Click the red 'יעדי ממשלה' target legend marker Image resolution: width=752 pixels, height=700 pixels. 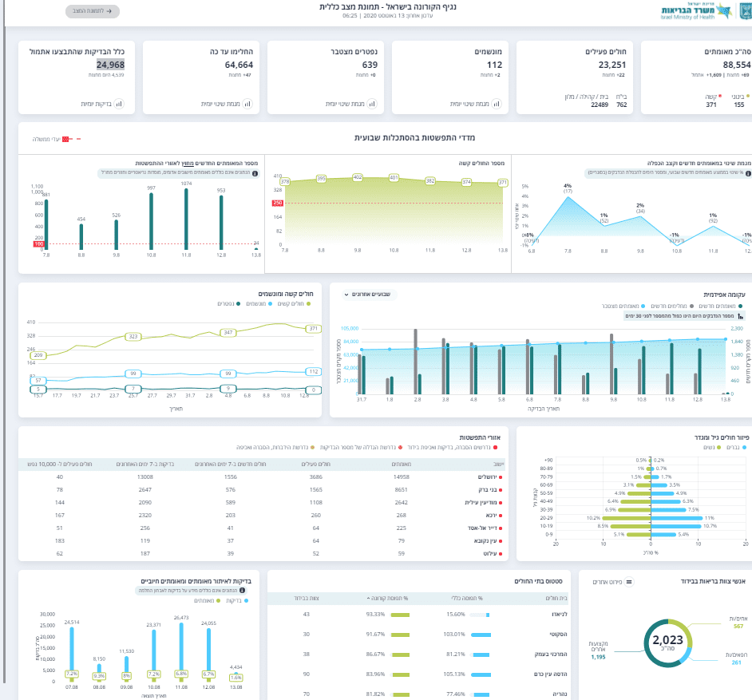66,139
